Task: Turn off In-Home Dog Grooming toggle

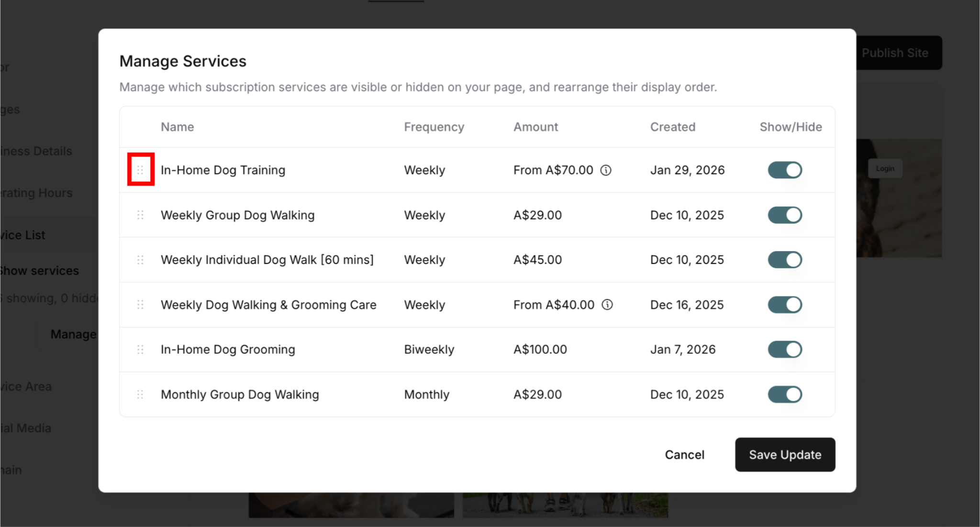Action: (x=785, y=350)
